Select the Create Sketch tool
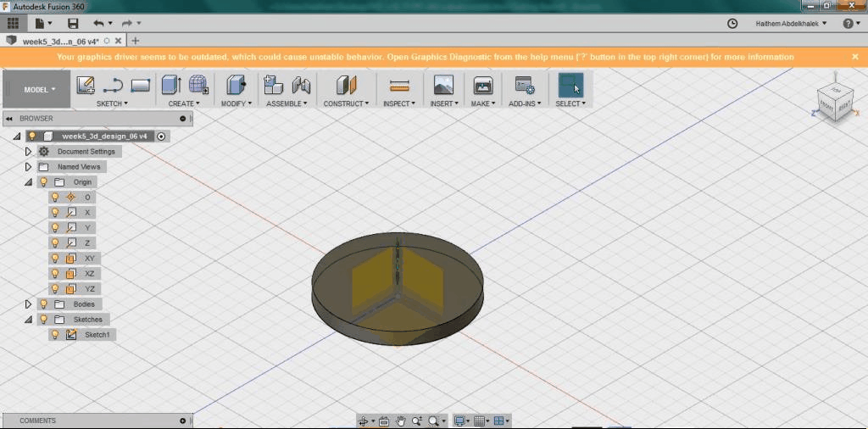 pos(86,86)
